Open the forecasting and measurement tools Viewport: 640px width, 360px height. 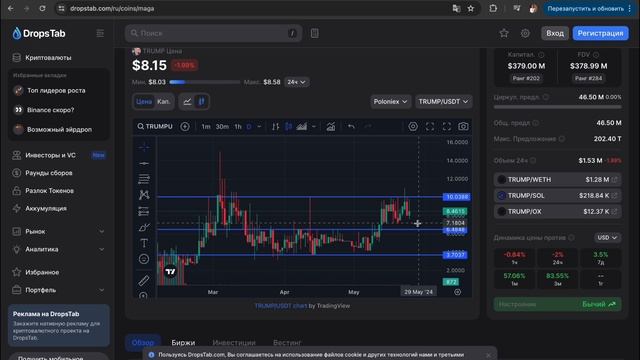click(144, 211)
